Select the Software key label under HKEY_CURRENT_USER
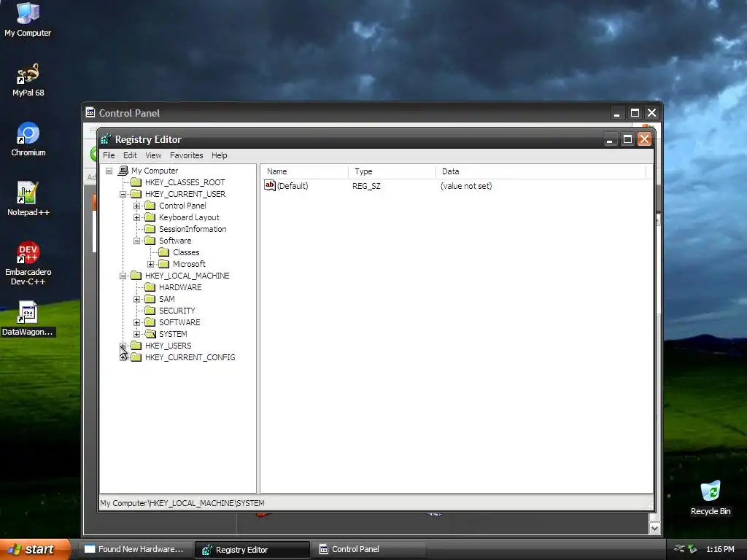 tap(175, 241)
